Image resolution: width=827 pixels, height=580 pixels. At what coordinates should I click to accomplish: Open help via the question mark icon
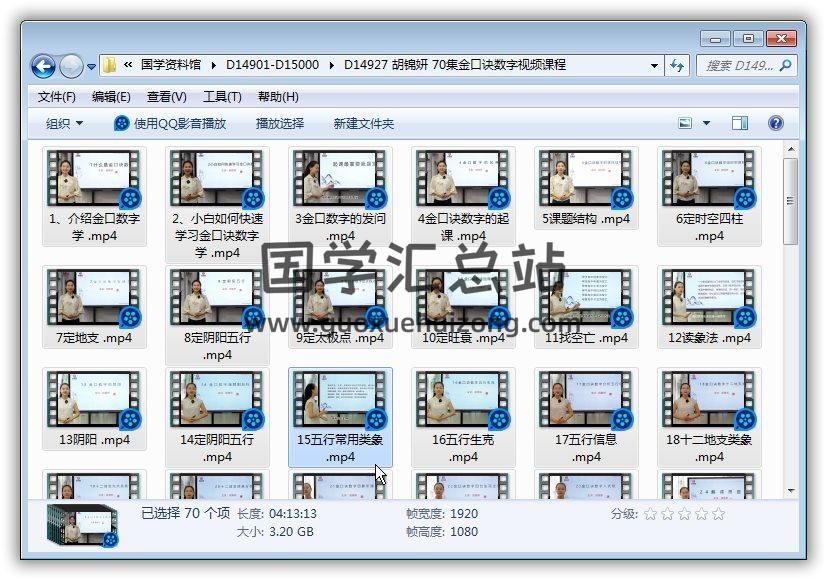coord(775,123)
